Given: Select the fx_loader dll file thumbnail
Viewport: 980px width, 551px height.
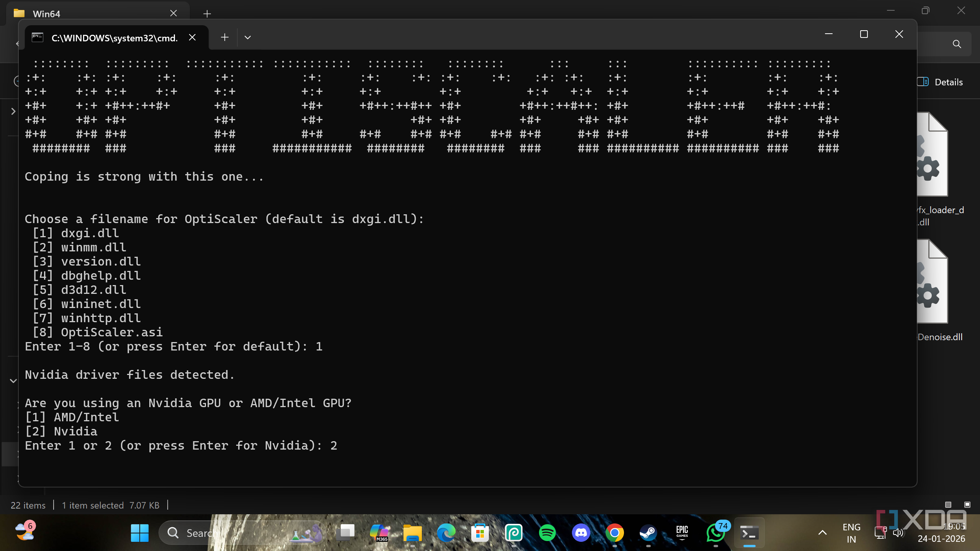Looking at the screenshot, I should [933, 154].
